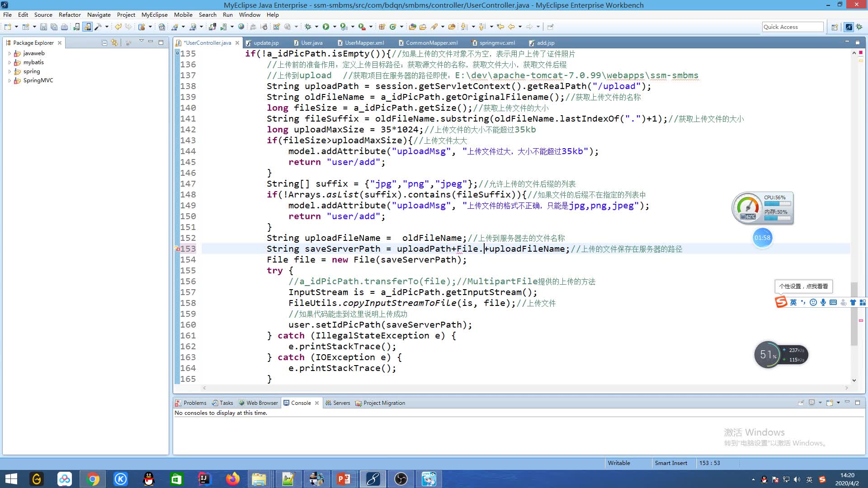Click the Collapse All icon in Package Explorer

click(104, 43)
